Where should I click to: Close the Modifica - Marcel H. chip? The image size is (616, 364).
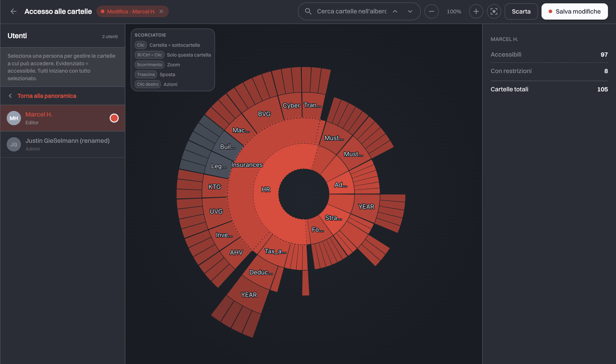[161, 11]
